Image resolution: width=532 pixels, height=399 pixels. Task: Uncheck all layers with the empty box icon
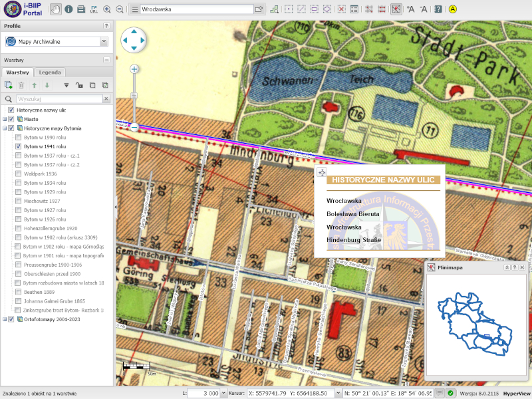pyautogui.click(x=92, y=85)
